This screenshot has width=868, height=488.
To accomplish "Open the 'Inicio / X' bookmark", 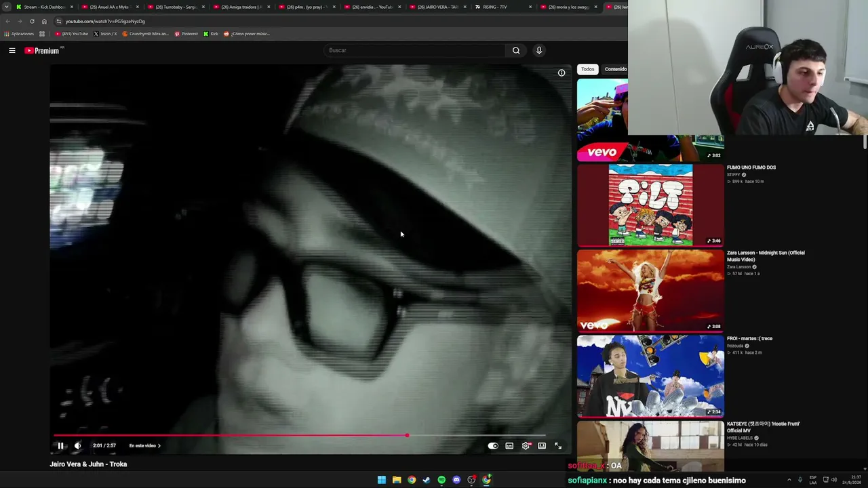I will 105,34.
